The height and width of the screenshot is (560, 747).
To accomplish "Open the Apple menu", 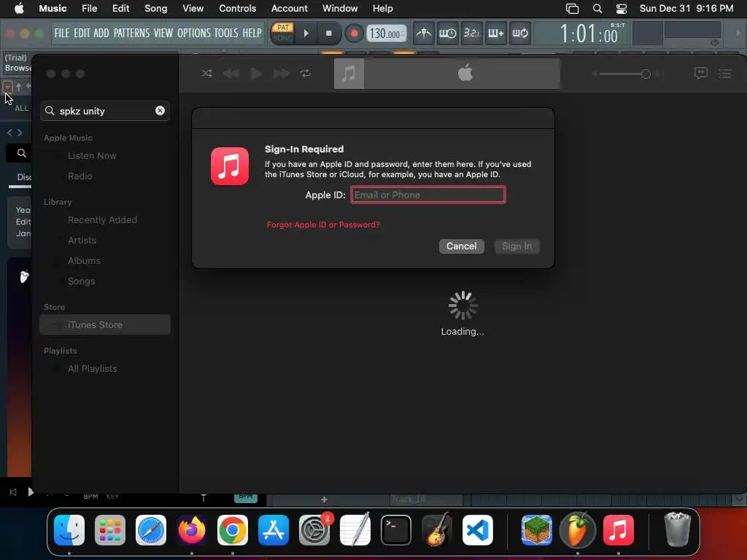I will tap(19, 8).
